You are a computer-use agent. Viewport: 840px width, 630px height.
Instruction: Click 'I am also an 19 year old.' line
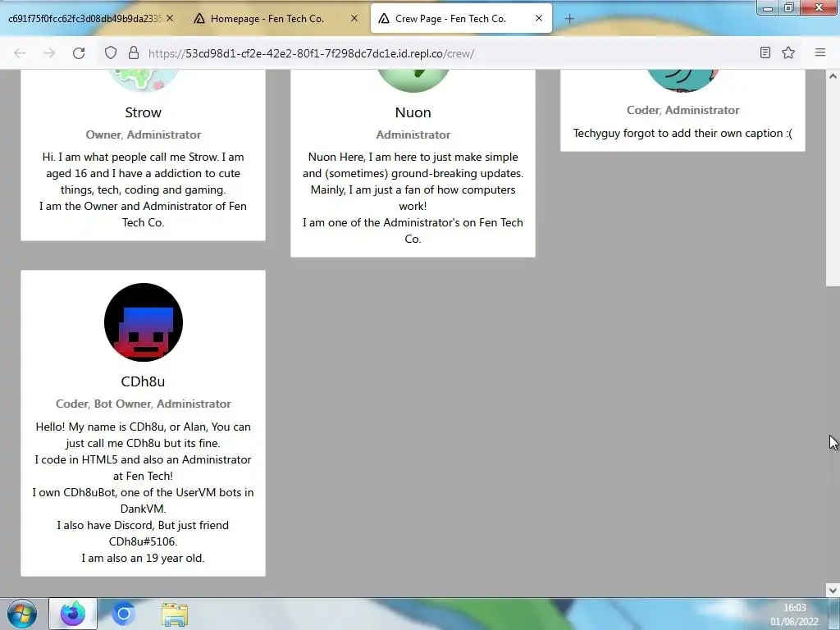click(143, 558)
